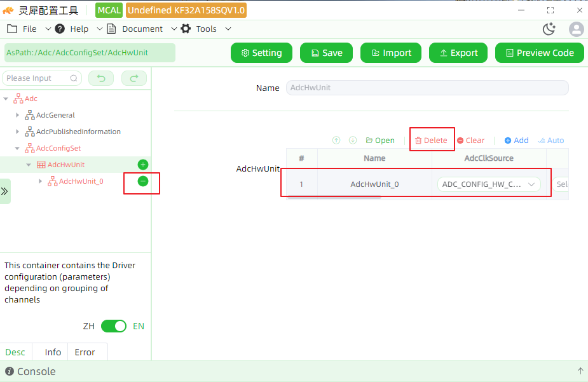
Task: Click the move up arrow icon
Action: coord(336,140)
